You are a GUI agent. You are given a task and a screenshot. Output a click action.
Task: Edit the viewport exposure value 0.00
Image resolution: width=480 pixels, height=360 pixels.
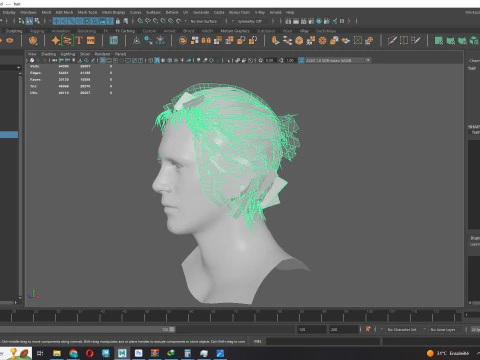tap(269, 60)
